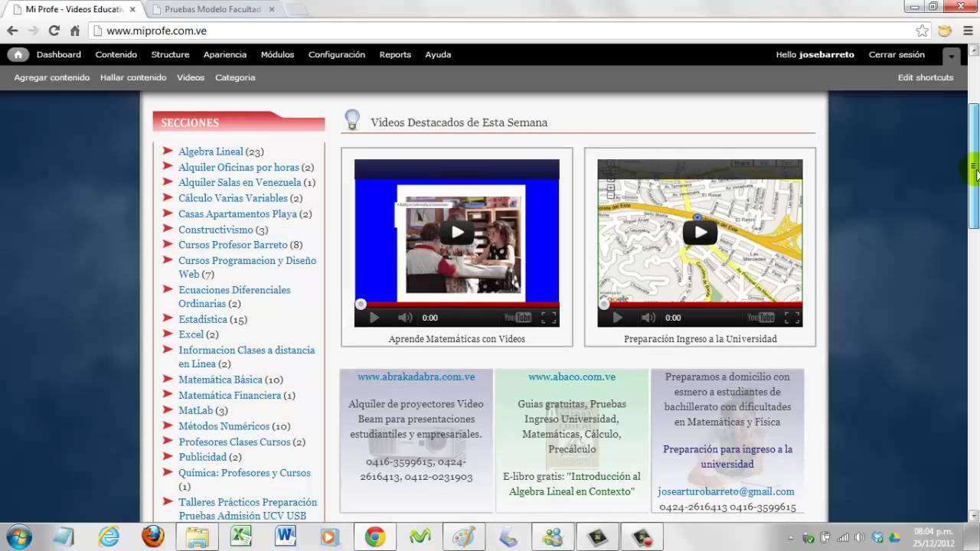Show hidden tray icons arrow
This screenshot has width=980, height=551.
pos(790,537)
